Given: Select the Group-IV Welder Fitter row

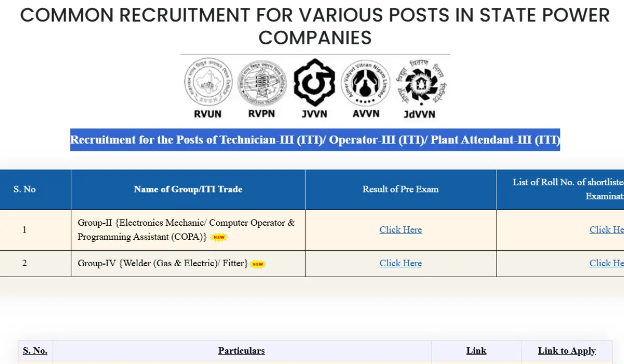Looking at the screenshot, I should (187, 263).
